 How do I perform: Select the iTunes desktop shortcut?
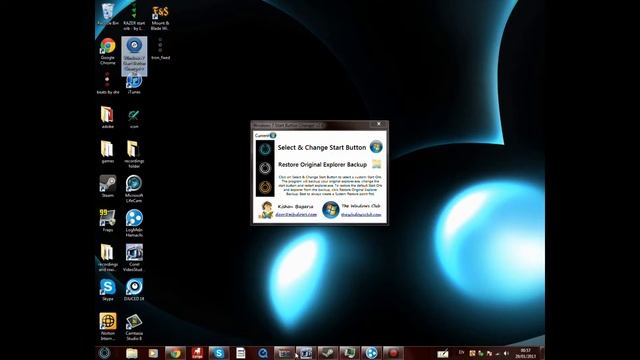[134, 84]
